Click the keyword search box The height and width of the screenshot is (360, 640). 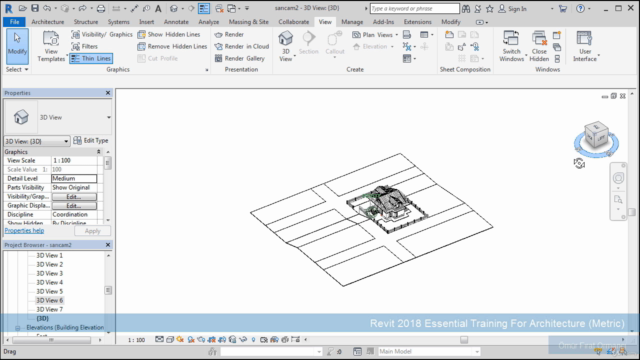[x=415, y=9]
